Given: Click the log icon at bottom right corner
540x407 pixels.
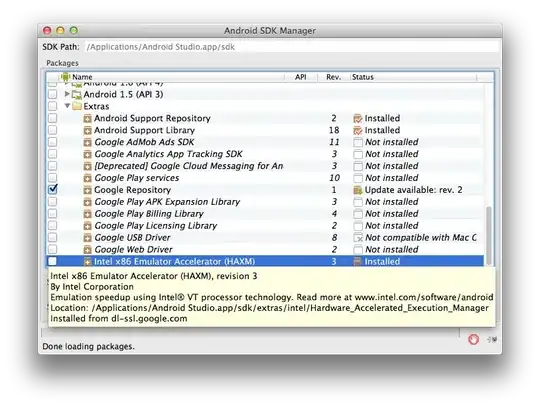Looking at the screenshot, I should 492,340.
